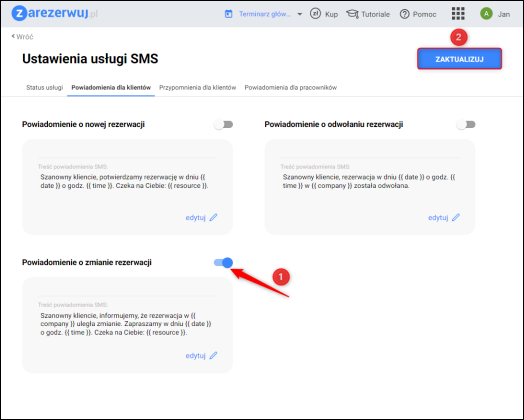Click the Zarezerwuj.pl logo
This screenshot has width=524, height=420.
pyautogui.click(x=54, y=13)
